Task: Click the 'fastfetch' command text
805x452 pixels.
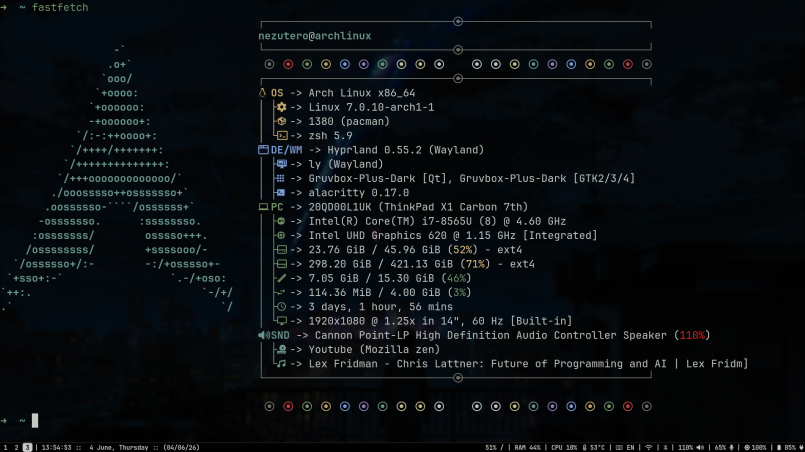Action: tap(60, 7)
